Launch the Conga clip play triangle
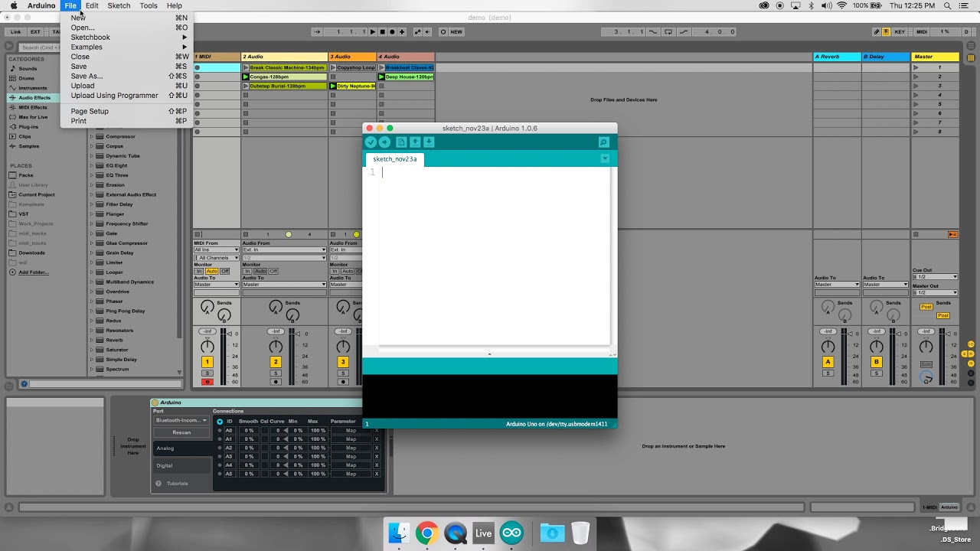 pos(246,77)
